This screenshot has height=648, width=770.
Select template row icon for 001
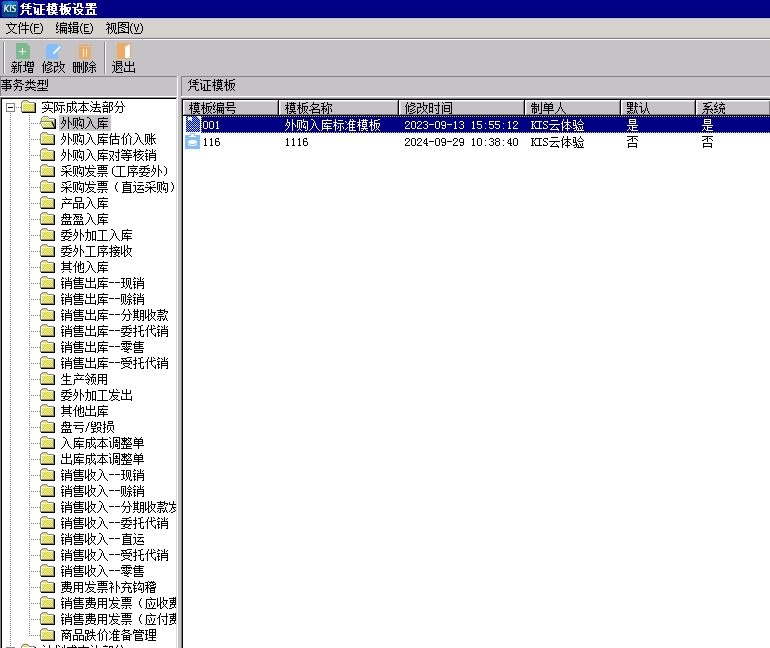[192, 125]
